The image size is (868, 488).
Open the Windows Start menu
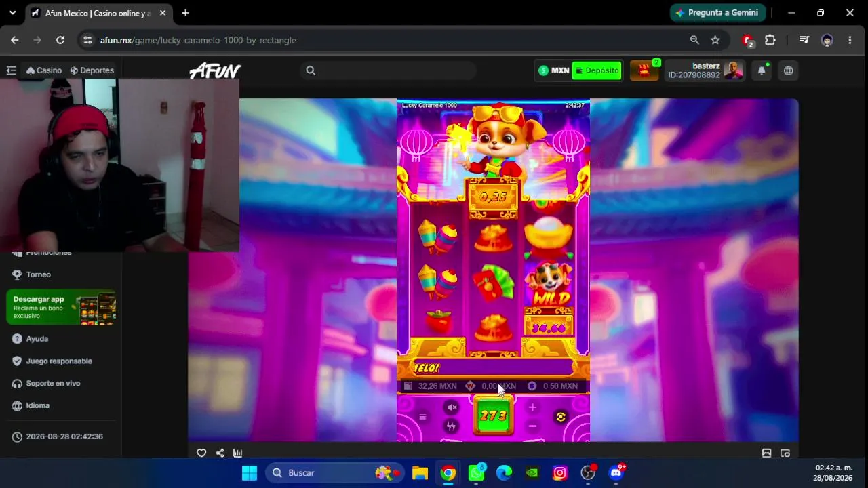[250, 473]
